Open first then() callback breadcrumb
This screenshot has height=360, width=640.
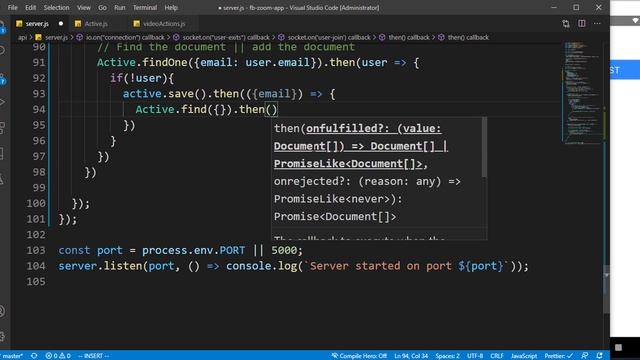(409, 37)
